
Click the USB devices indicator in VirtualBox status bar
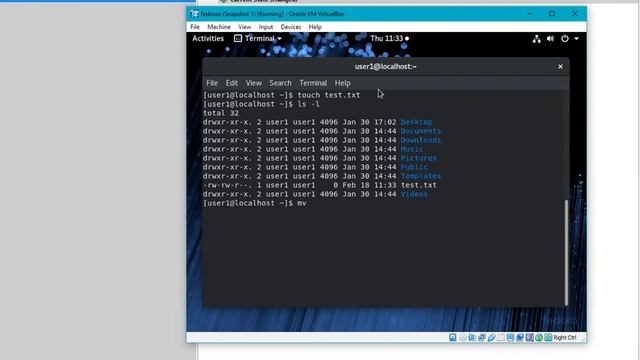click(x=491, y=337)
